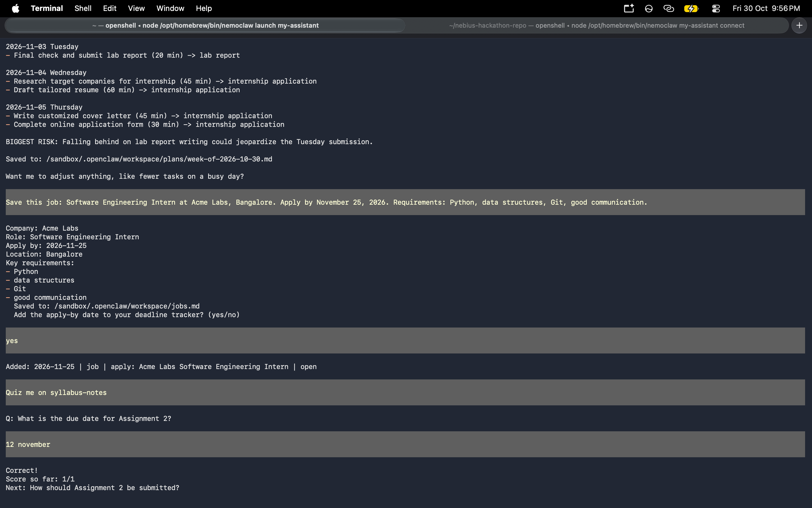Switch to the nemoclaw launch my-assistant tab
812x508 pixels.
click(x=205, y=26)
